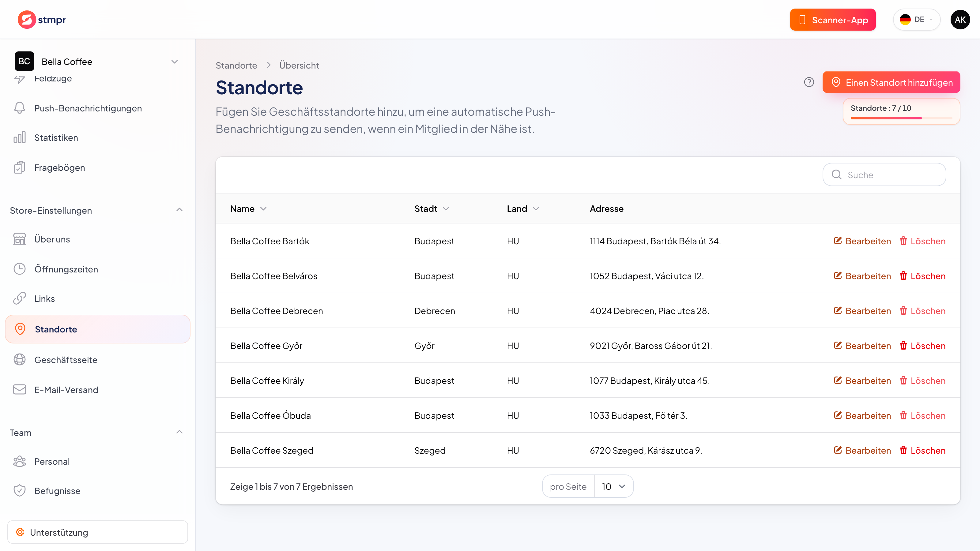Click the Zeige 1 bis 7 von 7 Ergebnissen text
Screen dimensions: 980x551
[x=292, y=486]
